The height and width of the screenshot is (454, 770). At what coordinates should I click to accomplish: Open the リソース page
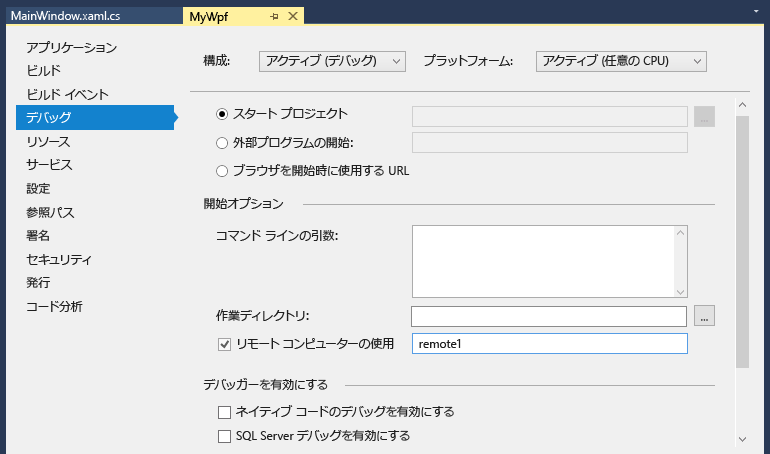48,141
